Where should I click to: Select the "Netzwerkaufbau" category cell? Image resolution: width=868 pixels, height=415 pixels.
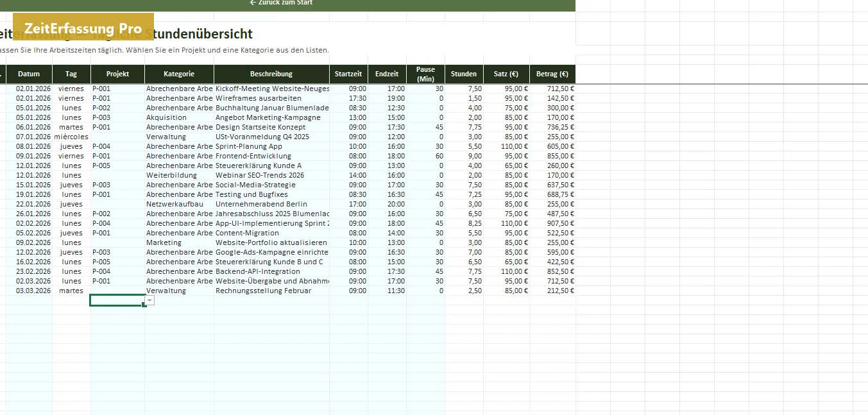[179, 204]
